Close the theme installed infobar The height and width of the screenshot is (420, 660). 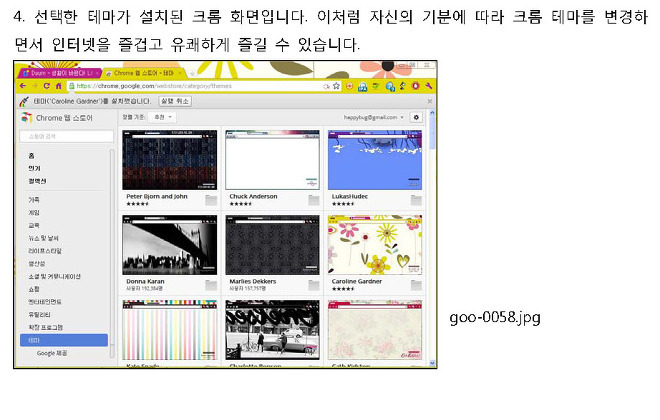pos(429,101)
